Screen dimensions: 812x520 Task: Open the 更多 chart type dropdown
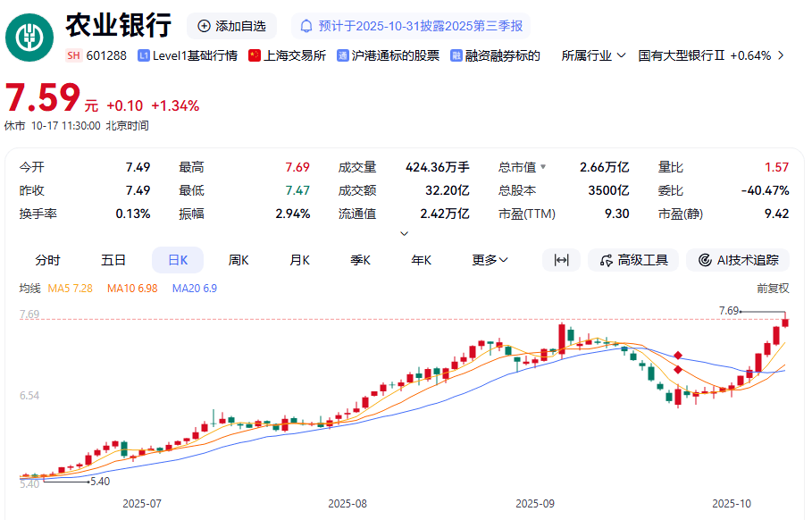489,259
